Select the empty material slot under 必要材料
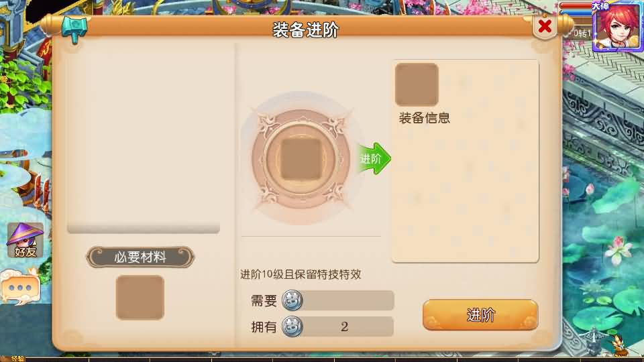The image size is (644, 362). pos(140,298)
